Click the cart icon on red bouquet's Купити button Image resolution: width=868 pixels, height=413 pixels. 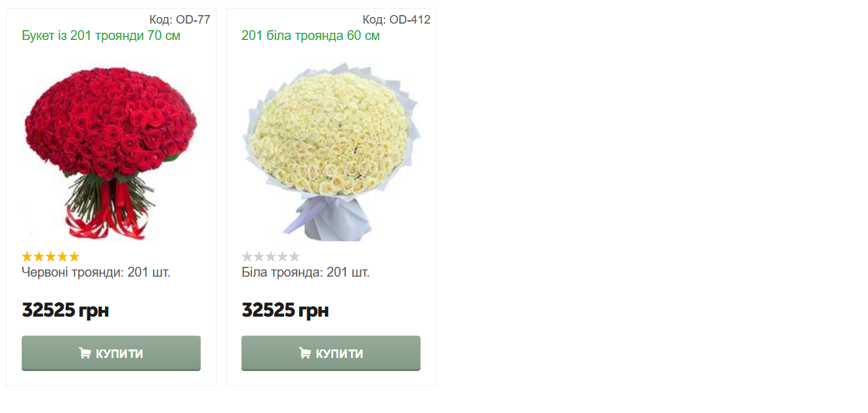(x=85, y=353)
